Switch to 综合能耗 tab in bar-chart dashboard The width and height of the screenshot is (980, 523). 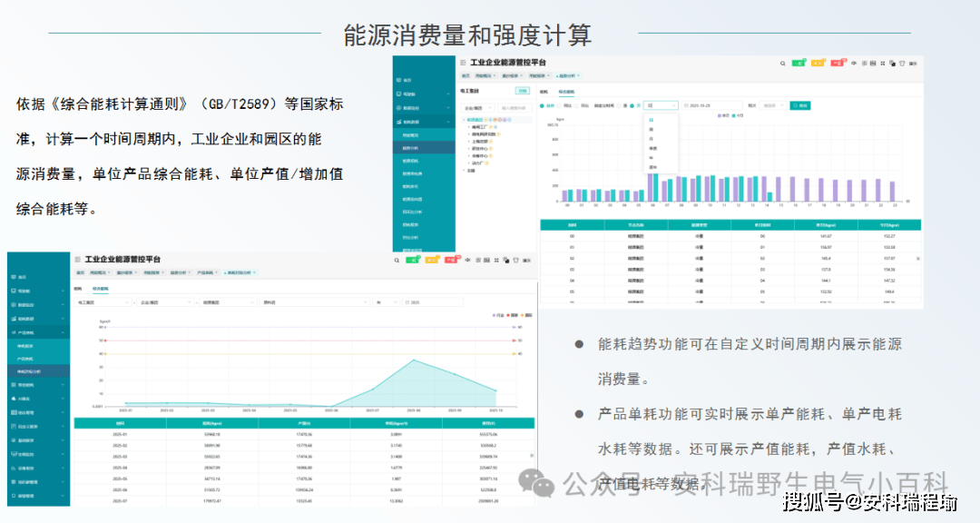pos(566,92)
